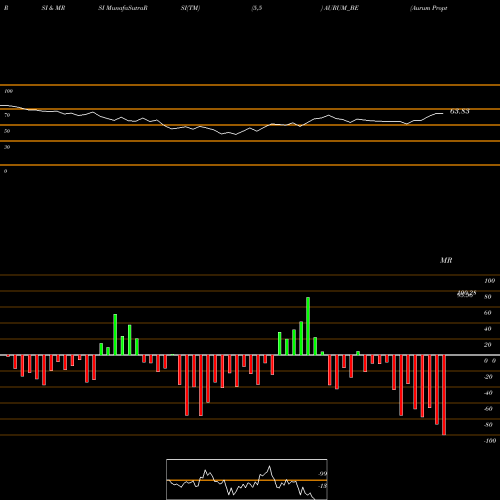Click the last red bar reaching -100
This screenshot has width=500, height=500.
pyautogui.click(x=444, y=395)
